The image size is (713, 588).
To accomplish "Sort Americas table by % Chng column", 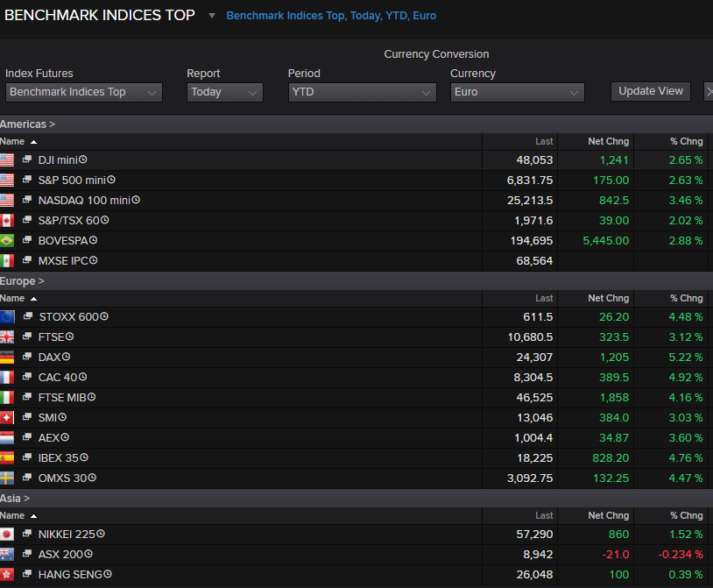I will point(686,141).
